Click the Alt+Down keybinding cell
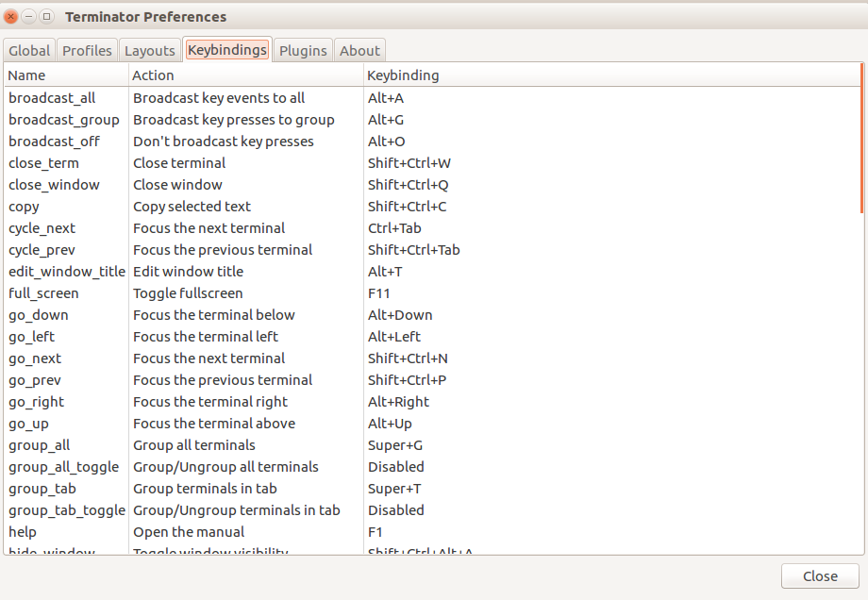Viewport: 868px width, 600px height. [400, 315]
